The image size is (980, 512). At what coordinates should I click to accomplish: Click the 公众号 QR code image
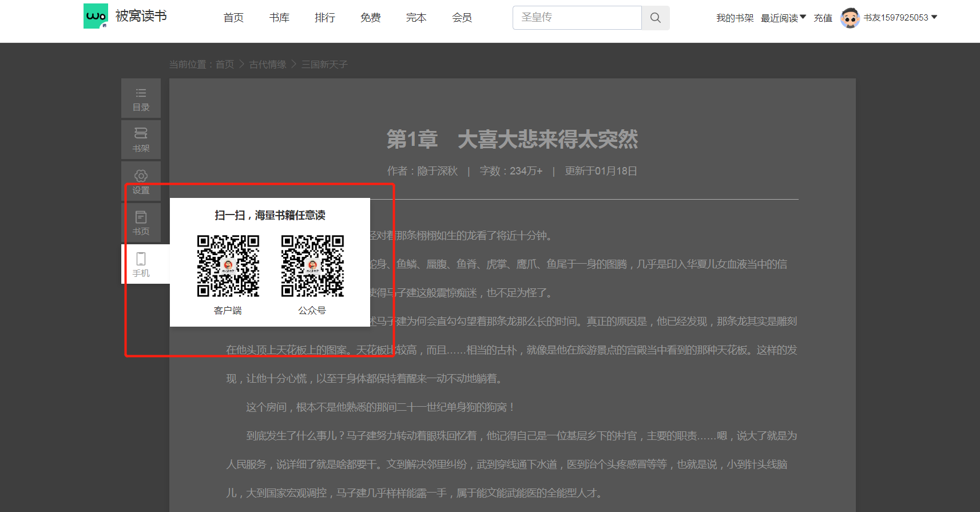coord(312,266)
